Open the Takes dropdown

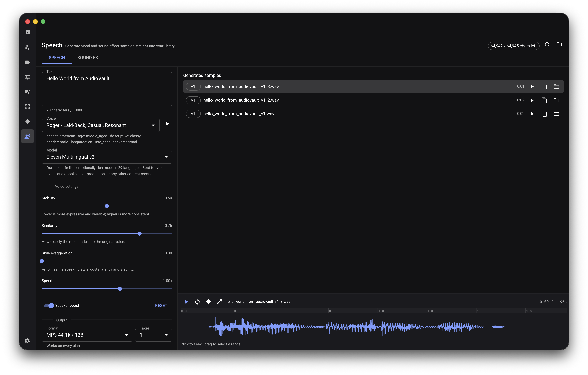point(153,335)
